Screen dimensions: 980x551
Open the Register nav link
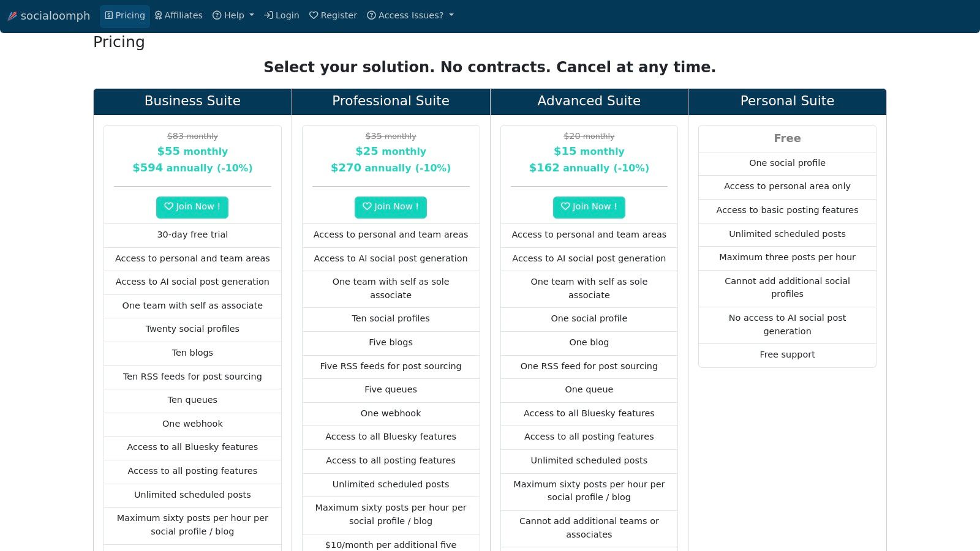tap(333, 16)
